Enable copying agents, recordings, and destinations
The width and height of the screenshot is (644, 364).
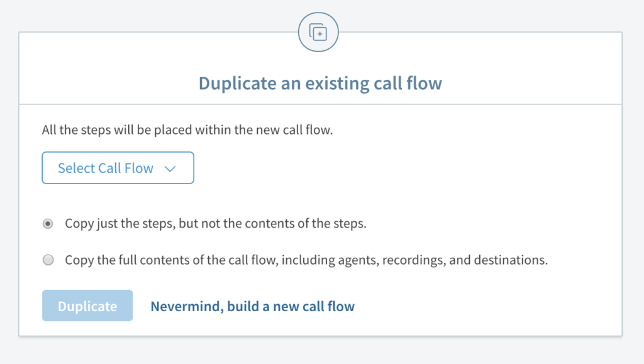pos(48,260)
